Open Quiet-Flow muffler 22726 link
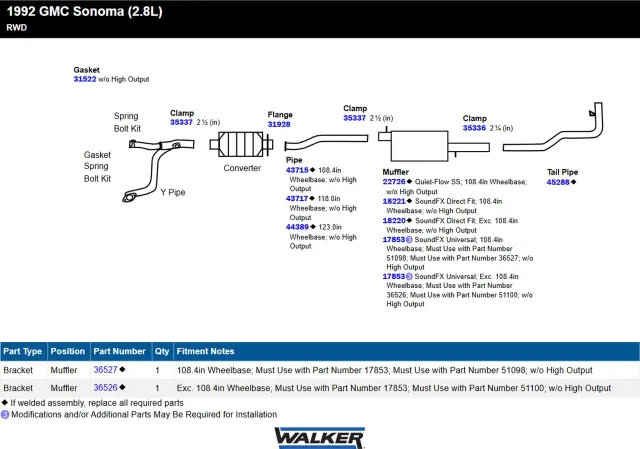The image size is (640, 449). 394,182
